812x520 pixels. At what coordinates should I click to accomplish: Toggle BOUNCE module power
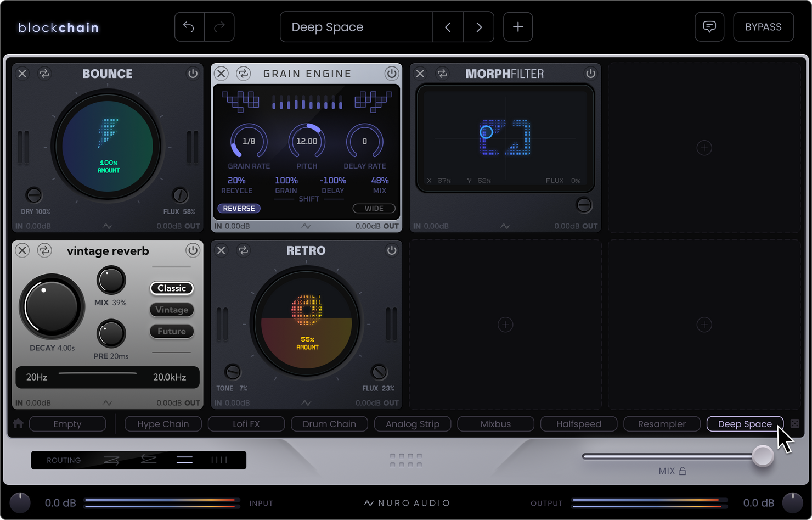click(x=193, y=73)
